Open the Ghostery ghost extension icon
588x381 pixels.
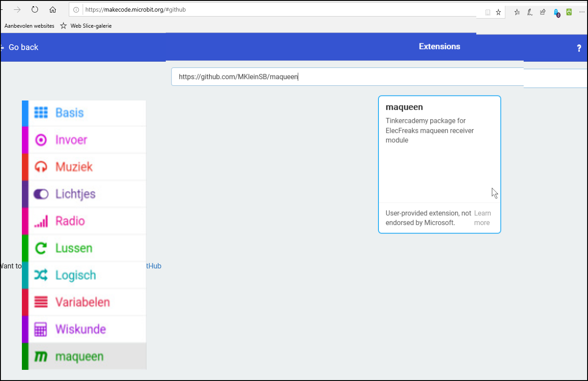coord(556,13)
